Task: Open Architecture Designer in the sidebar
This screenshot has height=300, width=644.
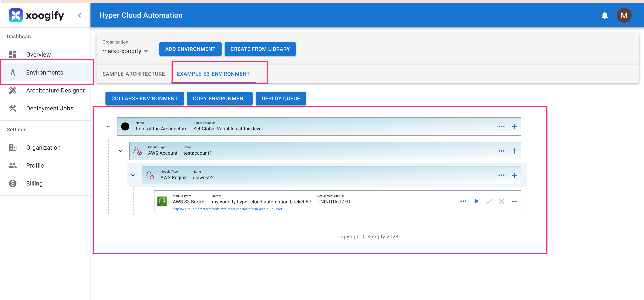Action: click(55, 90)
